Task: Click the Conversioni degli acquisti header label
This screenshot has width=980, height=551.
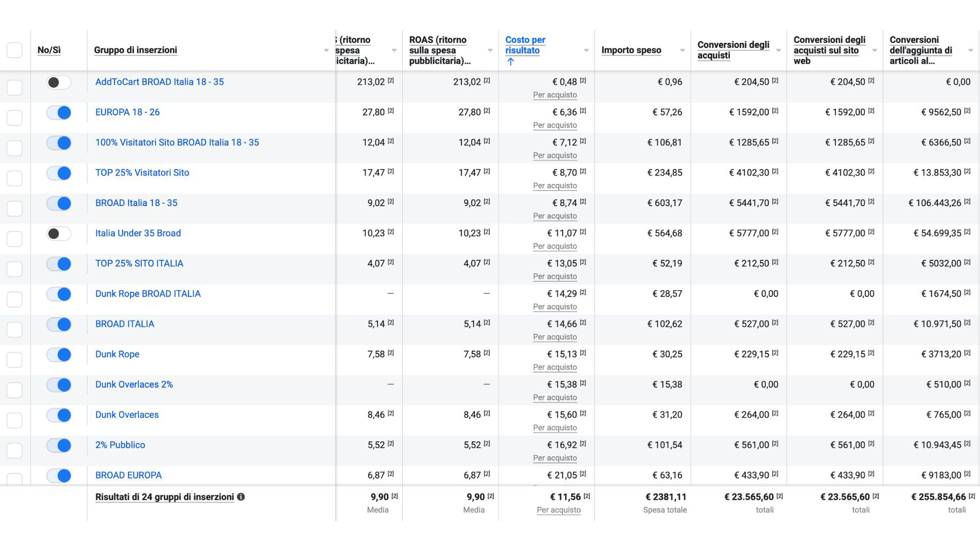Action: [x=733, y=50]
